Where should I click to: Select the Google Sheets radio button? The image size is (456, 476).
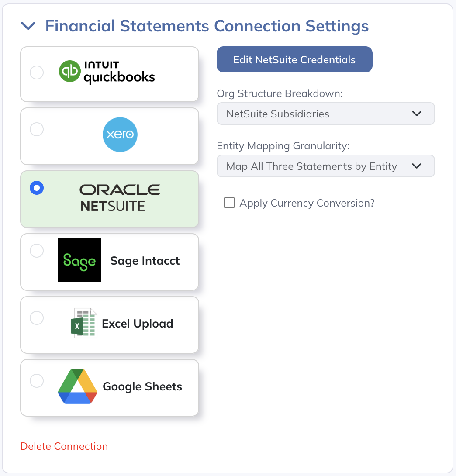37,381
